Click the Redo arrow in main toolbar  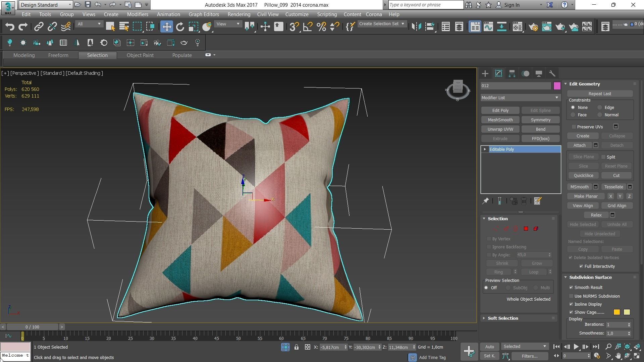23,27
